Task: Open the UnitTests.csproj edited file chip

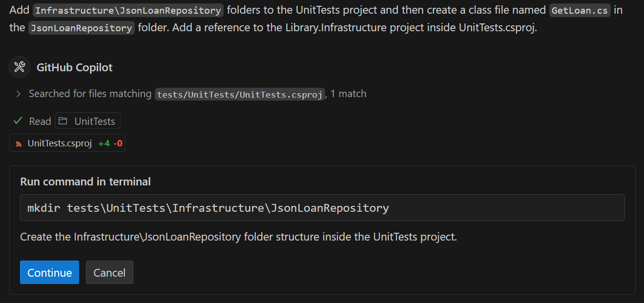Action: (x=60, y=143)
